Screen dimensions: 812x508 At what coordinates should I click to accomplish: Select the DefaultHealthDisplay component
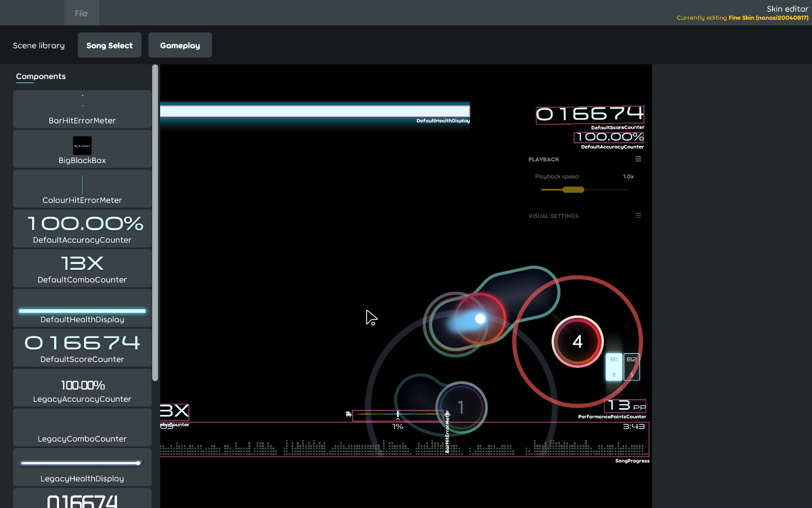pos(82,308)
